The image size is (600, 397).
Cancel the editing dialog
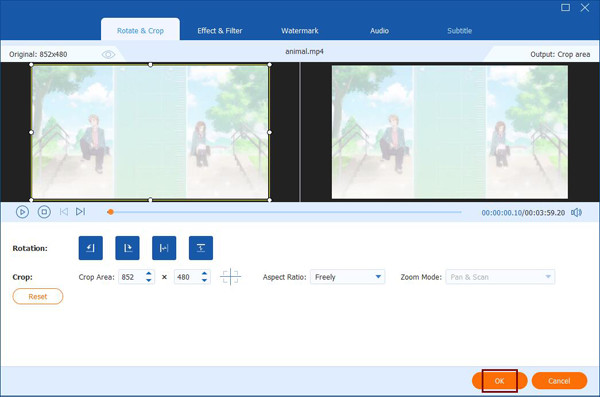559,381
